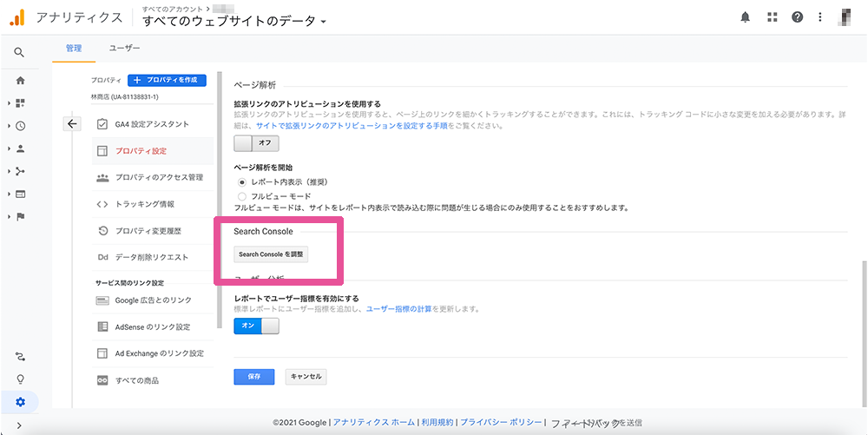Image resolution: width=868 pixels, height=435 pixels.
Task: Click the history icon for プロパティ変更履歴
Action: [102, 231]
